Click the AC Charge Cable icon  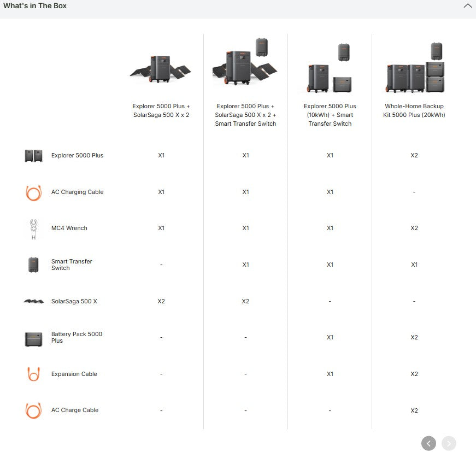click(x=33, y=410)
